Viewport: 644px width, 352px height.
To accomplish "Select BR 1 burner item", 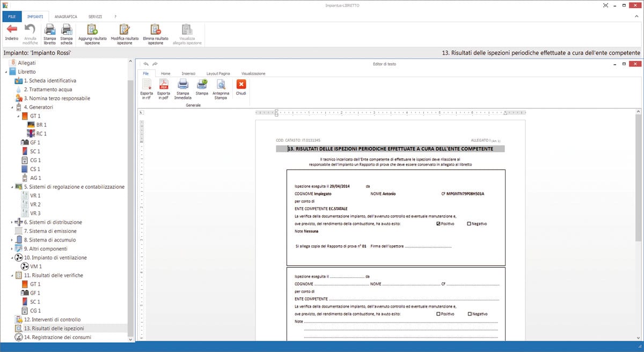I will 37,124.
